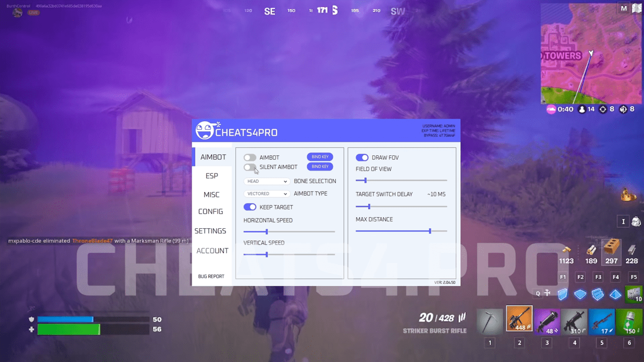Open the SETTINGS tab

[211, 231]
